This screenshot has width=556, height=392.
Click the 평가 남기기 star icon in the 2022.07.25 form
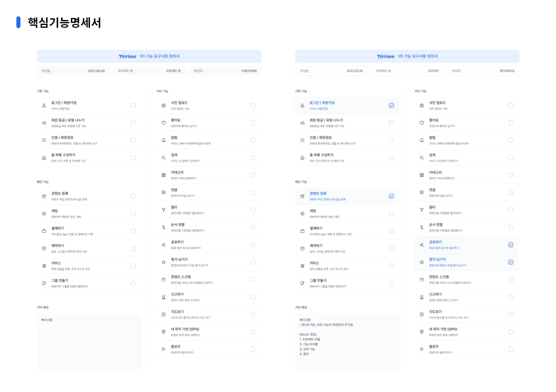coord(421,262)
